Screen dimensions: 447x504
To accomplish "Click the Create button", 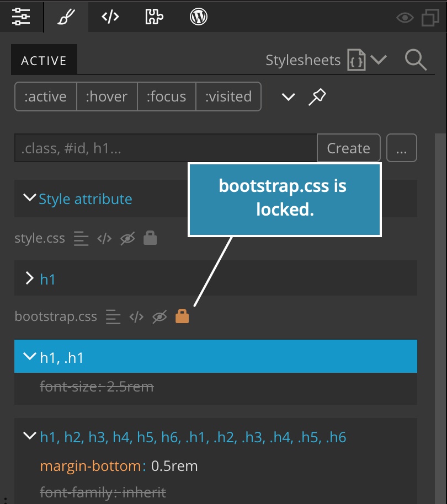I will [x=349, y=148].
